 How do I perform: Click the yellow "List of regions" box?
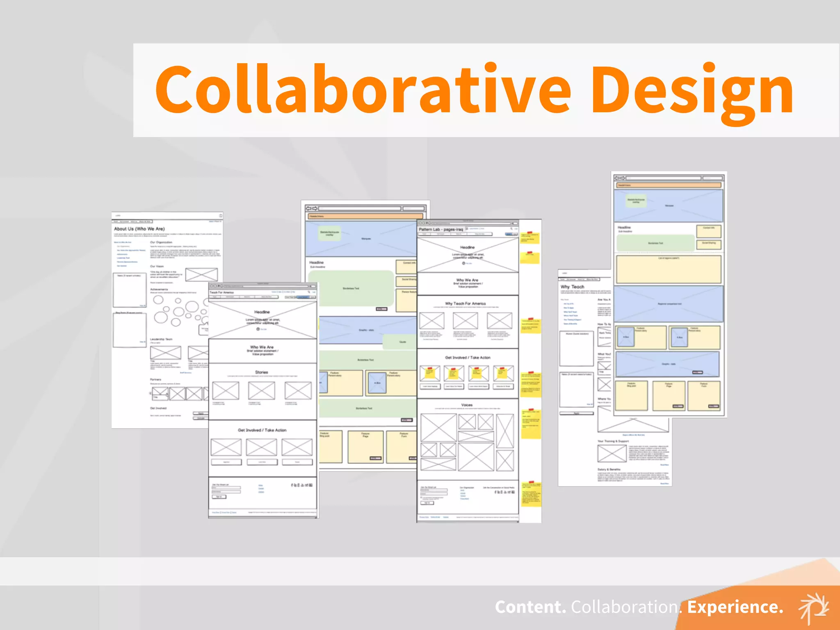[669, 269]
